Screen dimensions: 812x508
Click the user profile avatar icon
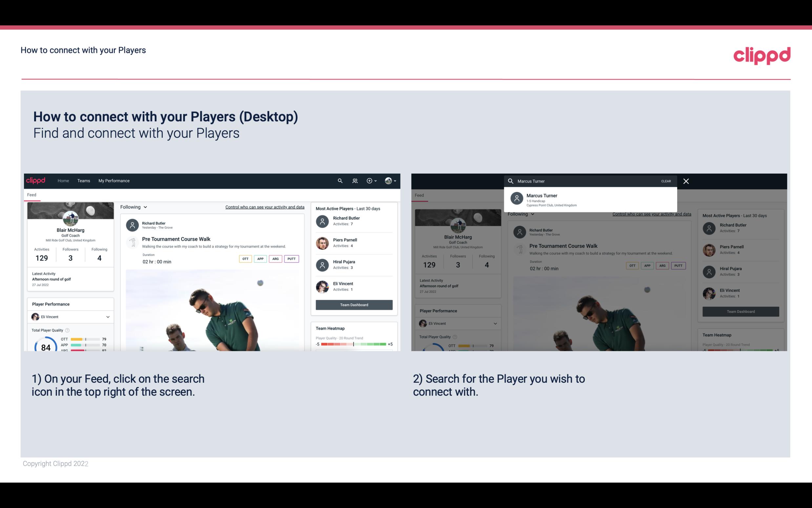389,180
